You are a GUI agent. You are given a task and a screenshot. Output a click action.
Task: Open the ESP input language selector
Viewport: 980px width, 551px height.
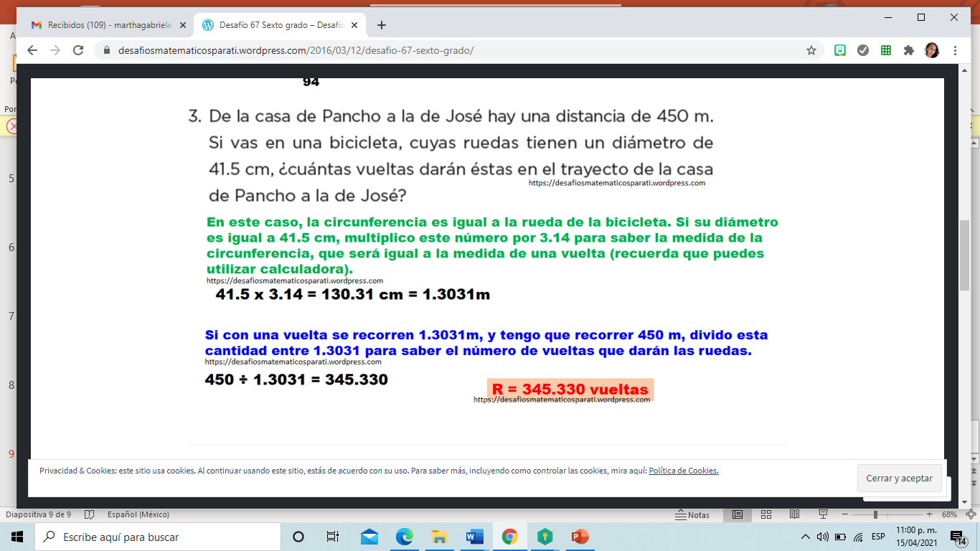click(x=878, y=537)
